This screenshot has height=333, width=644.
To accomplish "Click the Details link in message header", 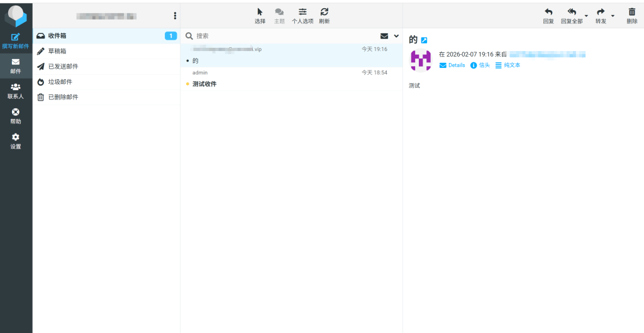I will point(452,65).
